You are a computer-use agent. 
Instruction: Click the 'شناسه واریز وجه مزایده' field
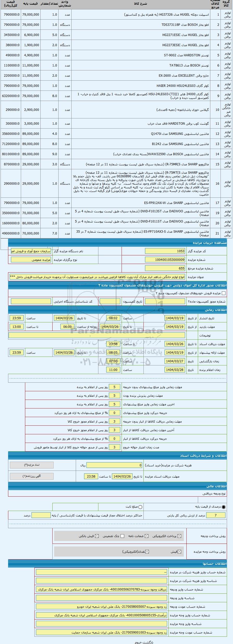[102, 624]
